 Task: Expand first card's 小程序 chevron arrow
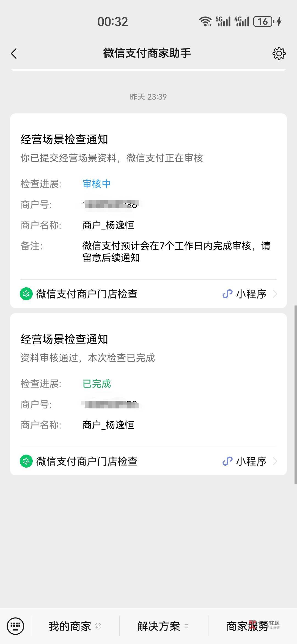(x=275, y=294)
